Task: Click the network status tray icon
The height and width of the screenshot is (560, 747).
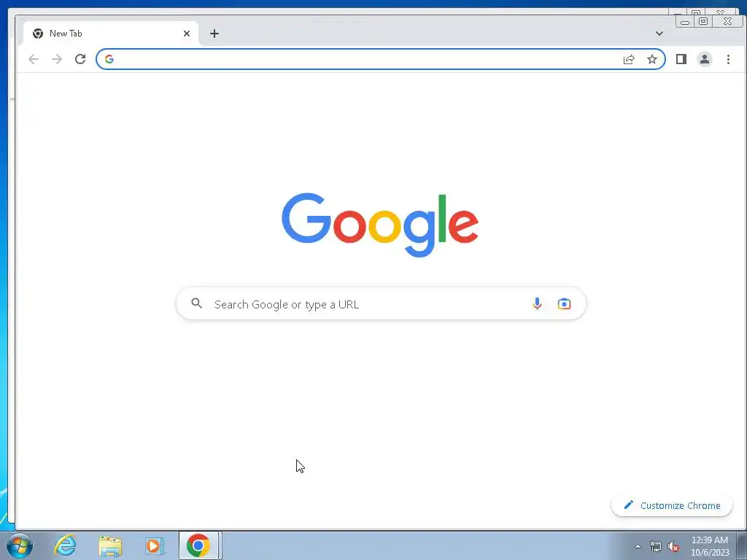Action: 656,546
